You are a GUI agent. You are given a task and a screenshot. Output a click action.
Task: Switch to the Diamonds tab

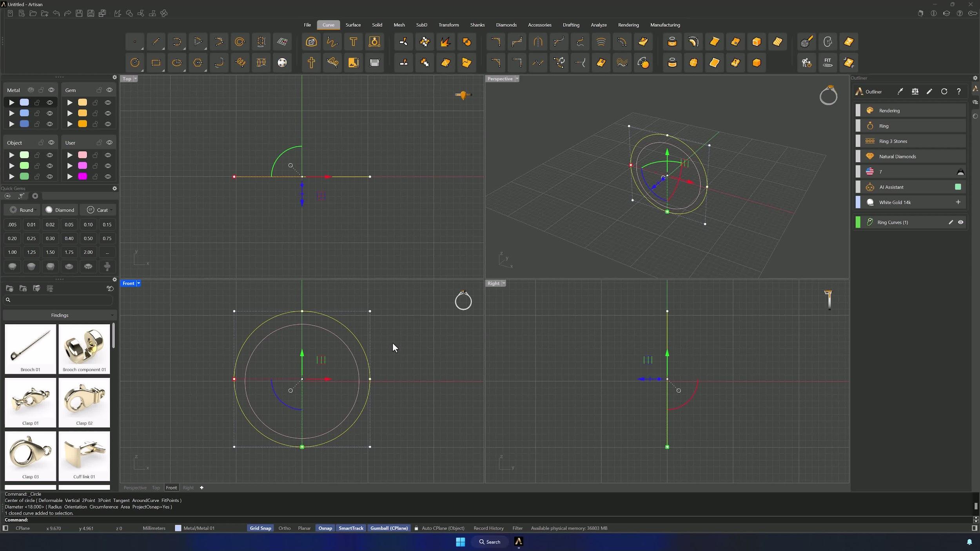pos(506,25)
